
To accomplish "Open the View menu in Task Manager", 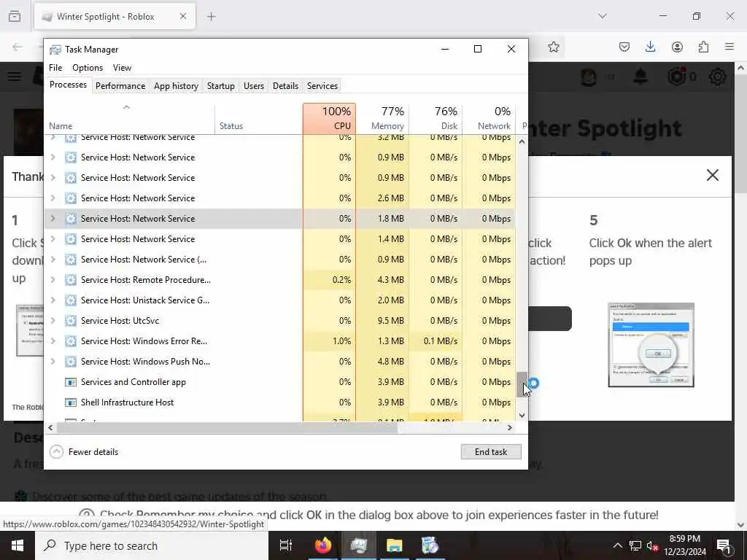I will [122, 68].
